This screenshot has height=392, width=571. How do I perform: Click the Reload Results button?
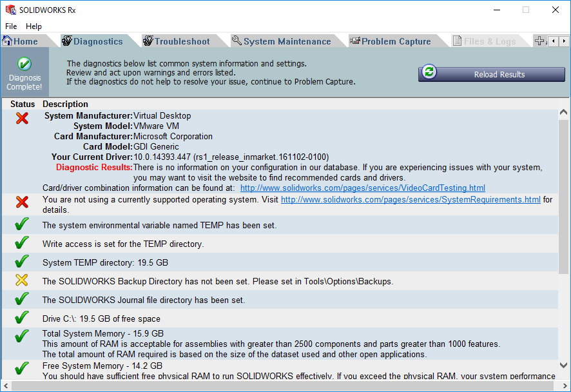point(492,74)
